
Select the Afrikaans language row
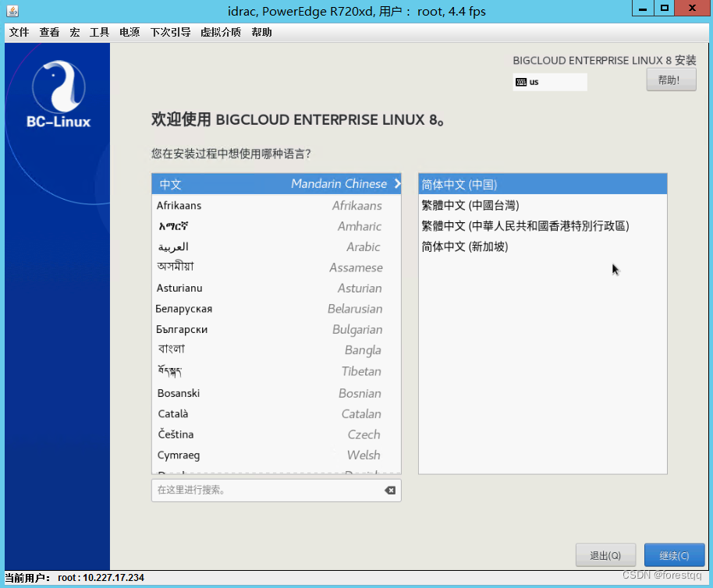click(x=276, y=205)
